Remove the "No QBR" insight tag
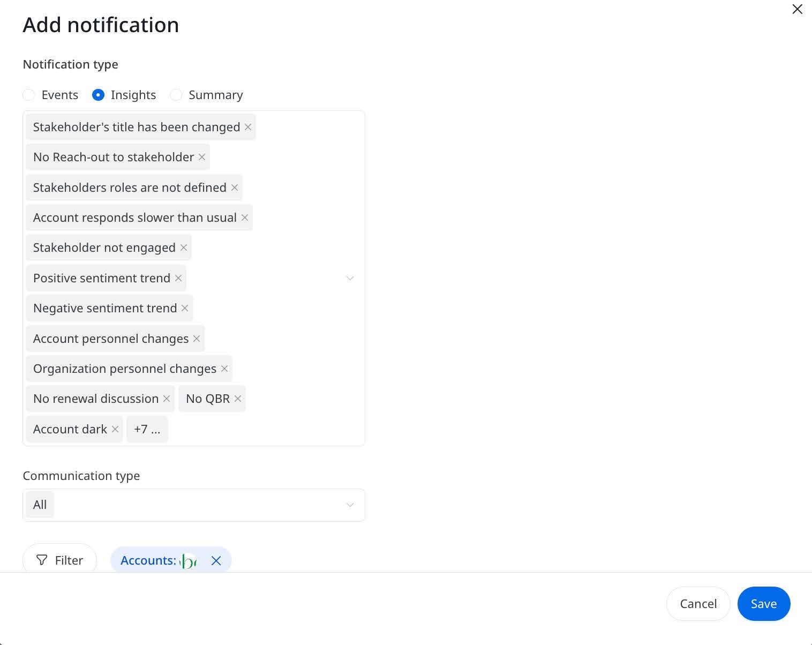This screenshot has height=645, width=812. (237, 399)
